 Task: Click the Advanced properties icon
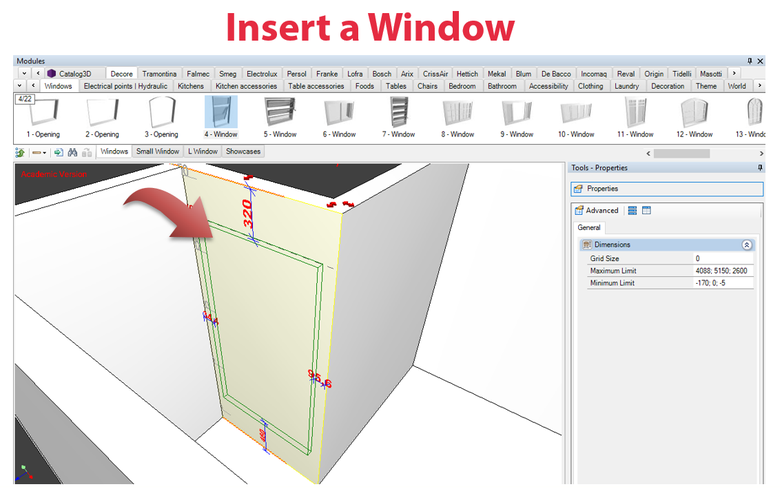pyautogui.click(x=579, y=210)
